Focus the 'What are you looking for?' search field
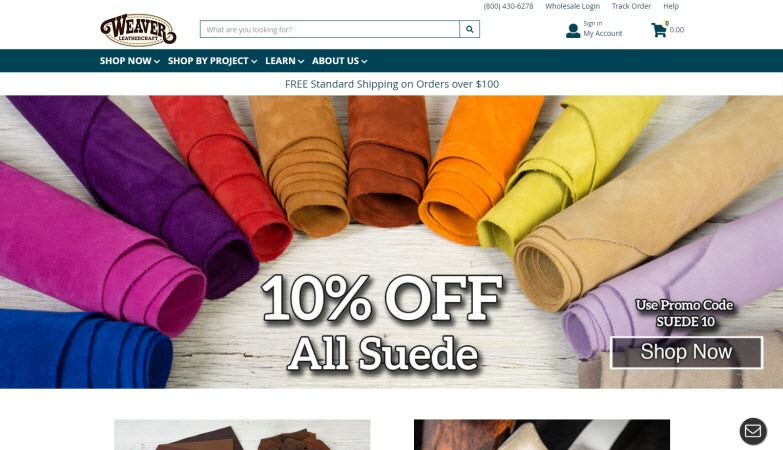The width and height of the screenshot is (783, 450). click(330, 29)
